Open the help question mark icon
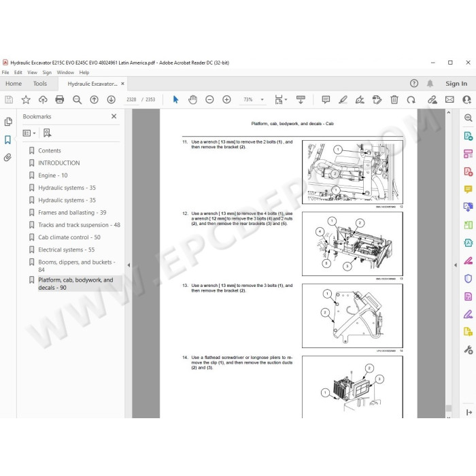 click(414, 84)
